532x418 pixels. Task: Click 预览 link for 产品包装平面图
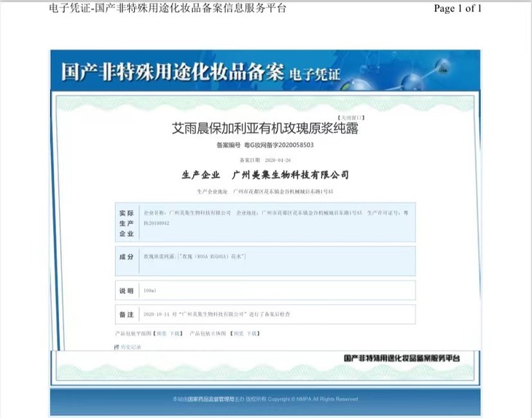coord(162,334)
